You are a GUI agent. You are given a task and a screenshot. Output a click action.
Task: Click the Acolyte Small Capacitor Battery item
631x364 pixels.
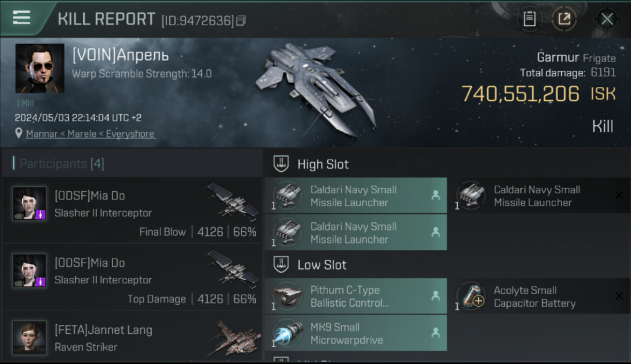point(539,296)
